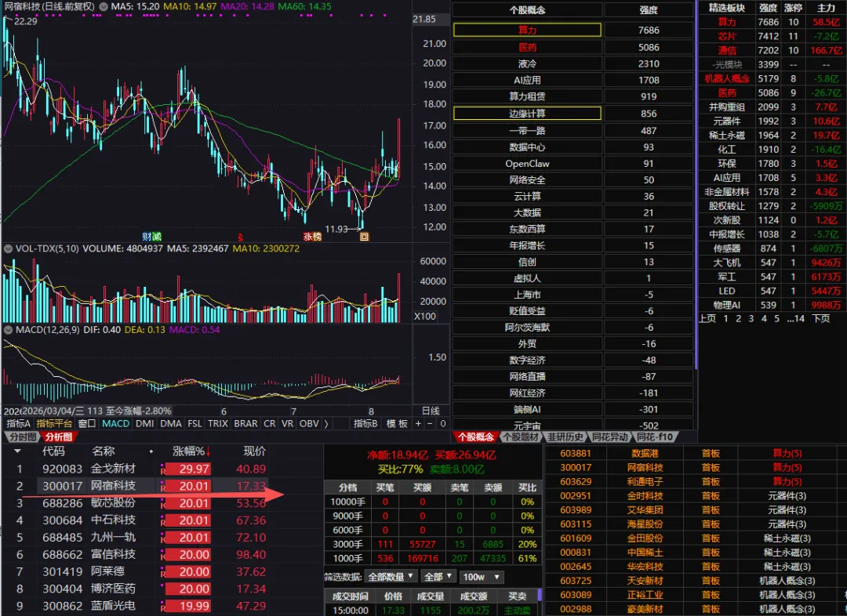Select the BRAR indicator

245,424
